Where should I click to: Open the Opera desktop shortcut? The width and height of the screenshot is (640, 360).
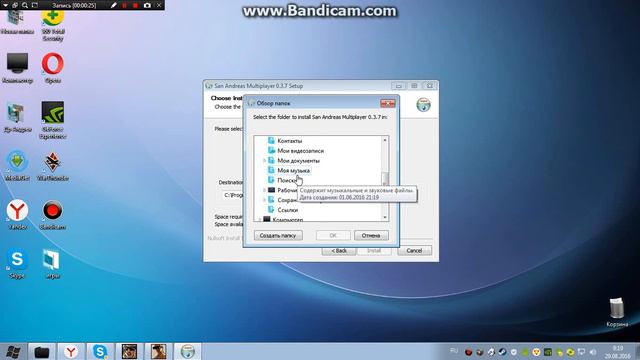tap(53, 69)
